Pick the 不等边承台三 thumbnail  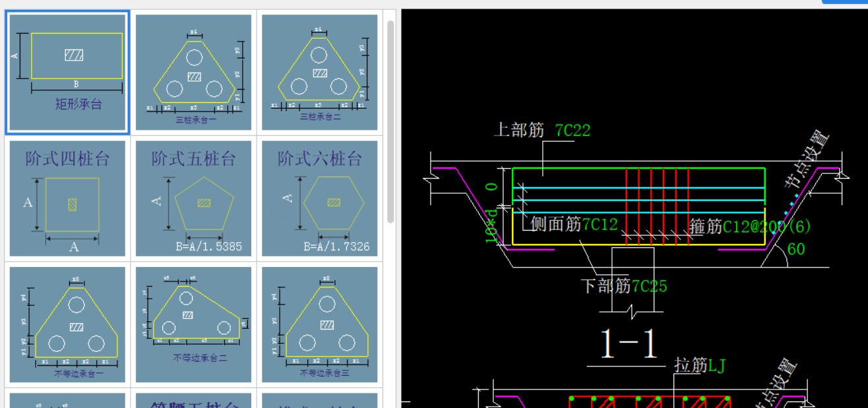click(320, 324)
